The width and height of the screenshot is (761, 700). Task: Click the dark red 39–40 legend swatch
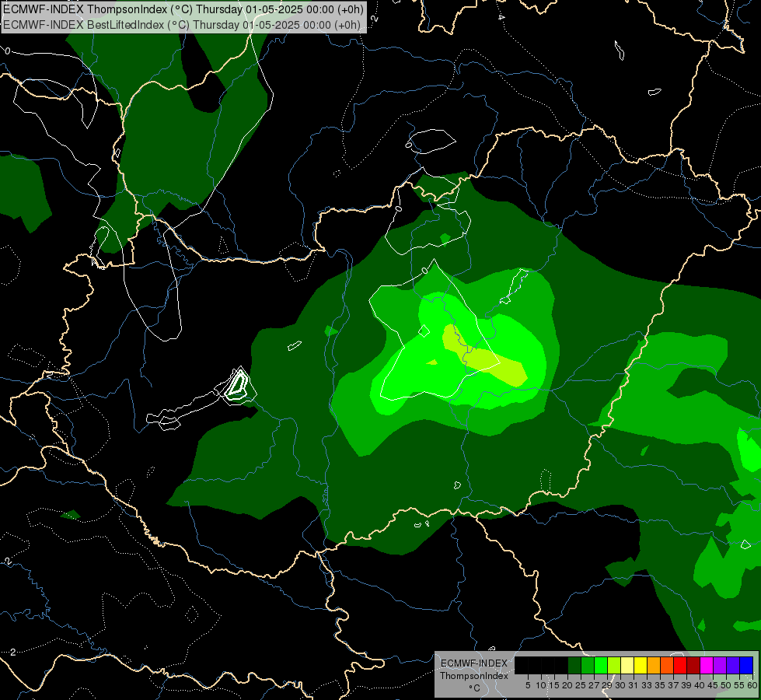(x=693, y=665)
